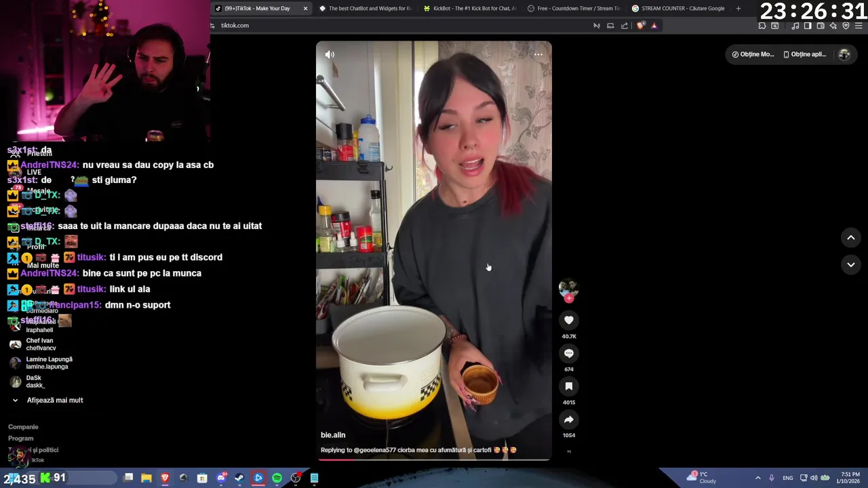This screenshot has height=488, width=868.
Task: Open Lamine Lapungă account in sidebar
Action: [41, 363]
